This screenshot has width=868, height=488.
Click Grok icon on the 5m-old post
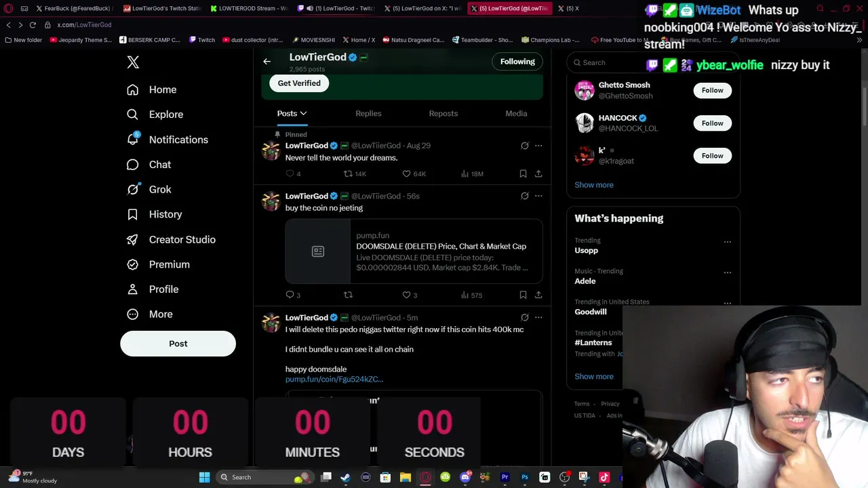tap(525, 317)
